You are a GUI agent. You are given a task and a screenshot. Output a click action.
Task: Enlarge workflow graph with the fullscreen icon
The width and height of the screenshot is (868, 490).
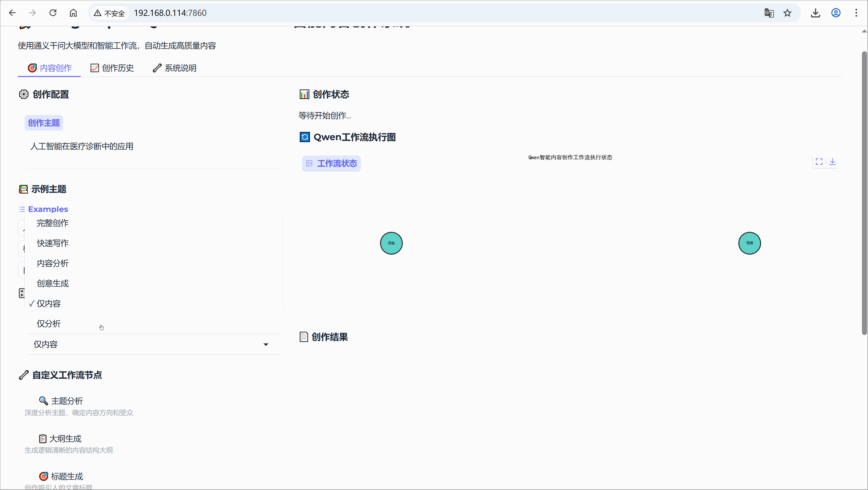(819, 162)
